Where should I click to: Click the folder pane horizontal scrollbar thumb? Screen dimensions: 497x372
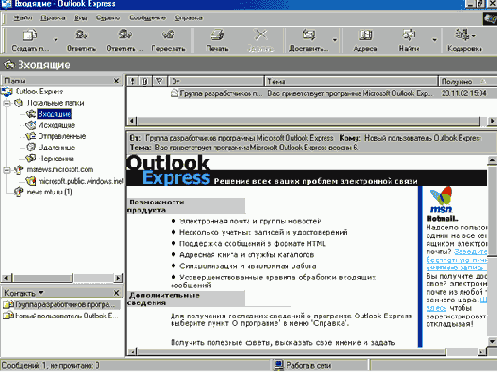coord(43,278)
